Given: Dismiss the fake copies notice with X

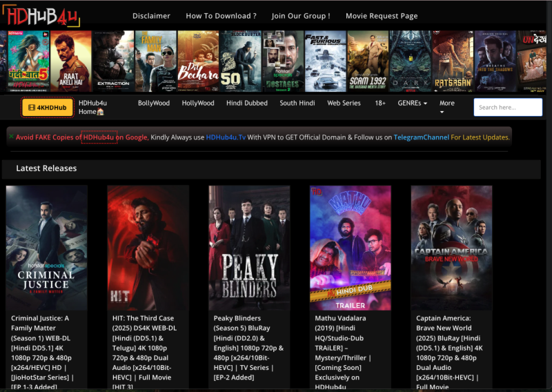Looking at the screenshot, I should tap(11, 136).
